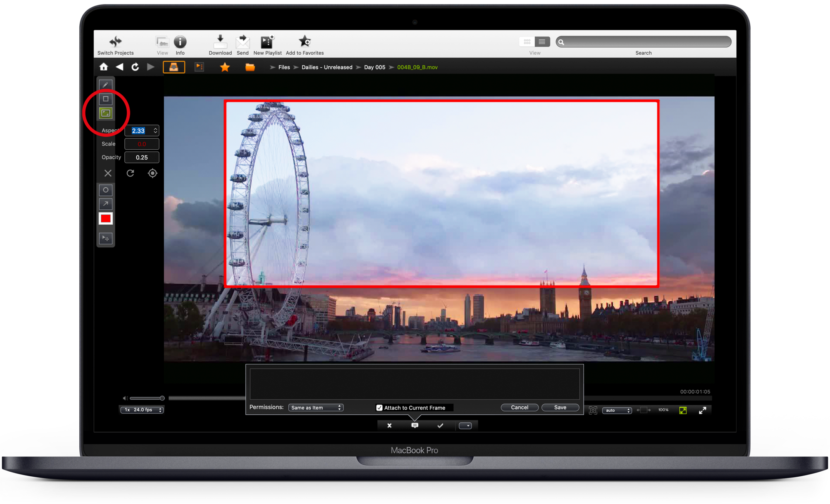830x504 pixels.
Task: Navigate to Dailies - Unreleased breadcrumb
Action: [x=326, y=67]
